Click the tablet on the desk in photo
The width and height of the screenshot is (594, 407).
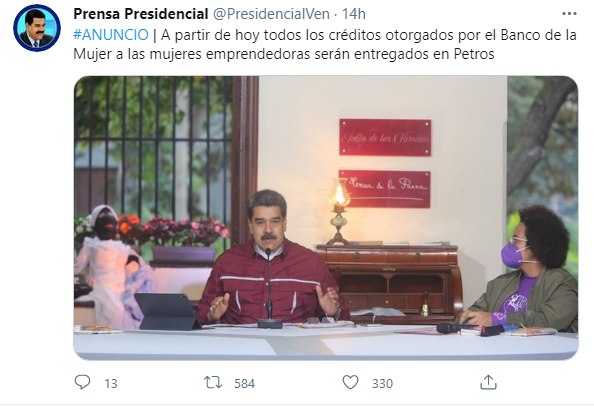coord(168,311)
